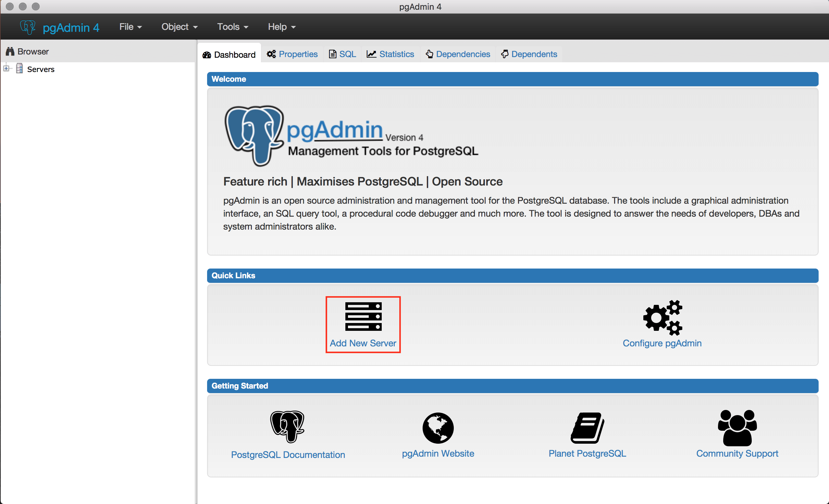Open the Tools dropdown menu
The image size is (829, 504).
pyautogui.click(x=232, y=27)
